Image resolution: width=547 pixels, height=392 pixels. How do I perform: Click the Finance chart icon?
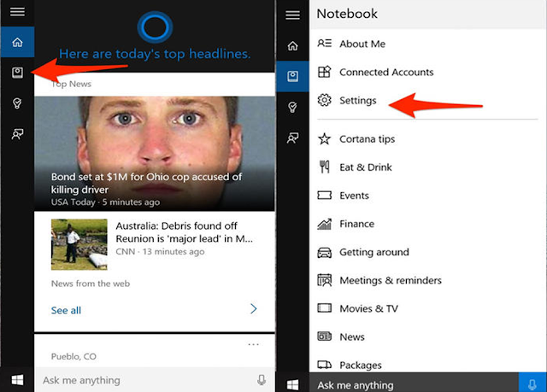[x=324, y=224]
